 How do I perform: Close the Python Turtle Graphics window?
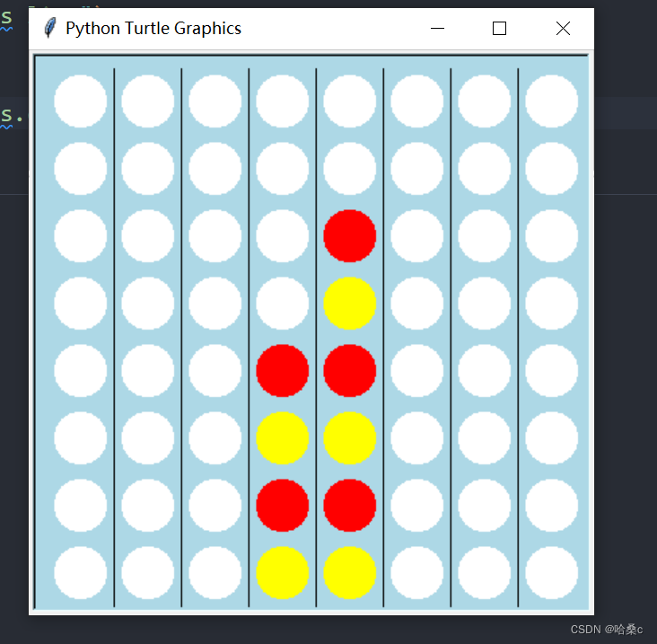(x=563, y=29)
